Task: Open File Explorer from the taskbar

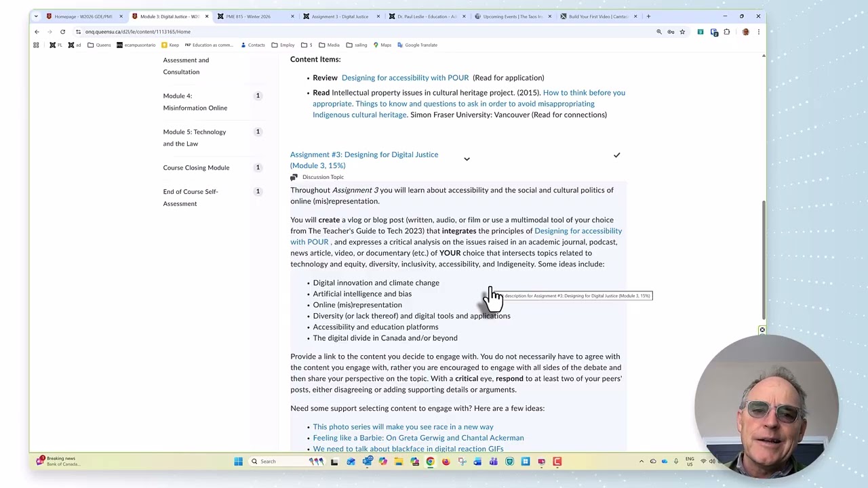Action: click(x=398, y=462)
